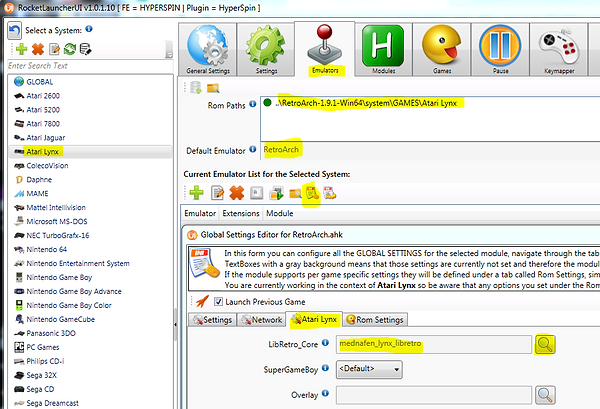The image size is (600, 409).
Task: Select the Atari Lynx rom path entry
Action: [x=366, y=103]
